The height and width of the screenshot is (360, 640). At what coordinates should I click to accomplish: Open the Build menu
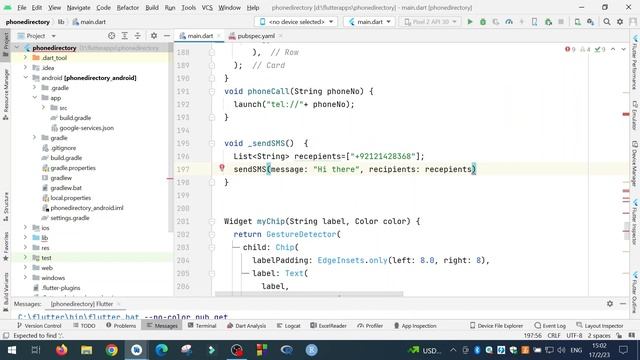[152, 7]
